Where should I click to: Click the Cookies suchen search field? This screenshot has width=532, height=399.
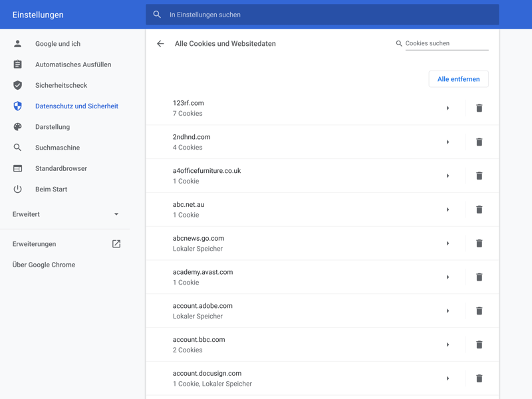click(x=446, y=44)
